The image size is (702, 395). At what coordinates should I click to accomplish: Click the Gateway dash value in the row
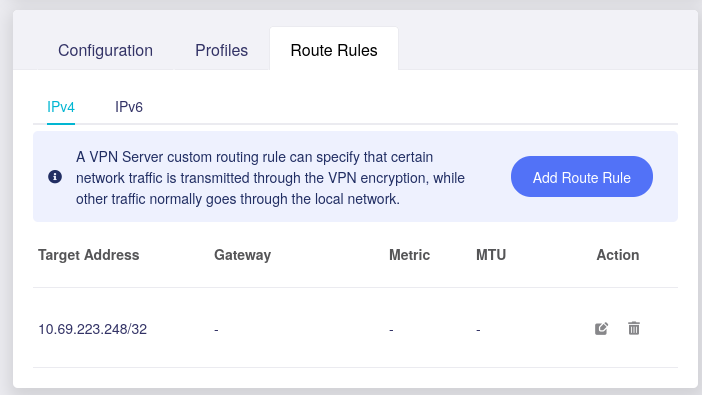[216, 330]
